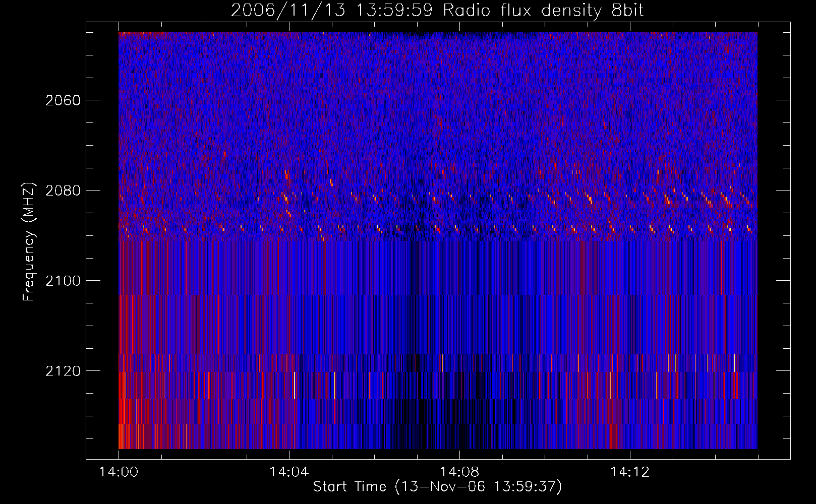
Task: Select the 2100 frequency tick label
Action: pyautogui.click(x=63, y=281)
